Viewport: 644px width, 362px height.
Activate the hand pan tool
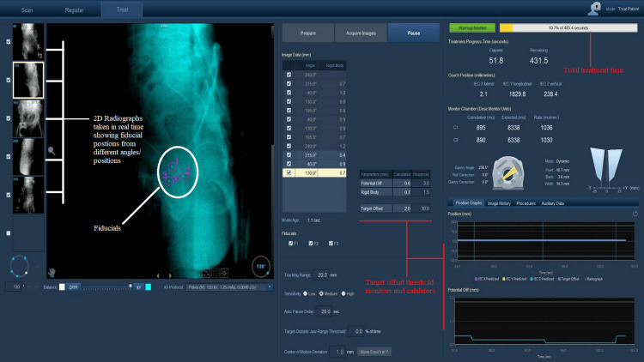point(52,272)
